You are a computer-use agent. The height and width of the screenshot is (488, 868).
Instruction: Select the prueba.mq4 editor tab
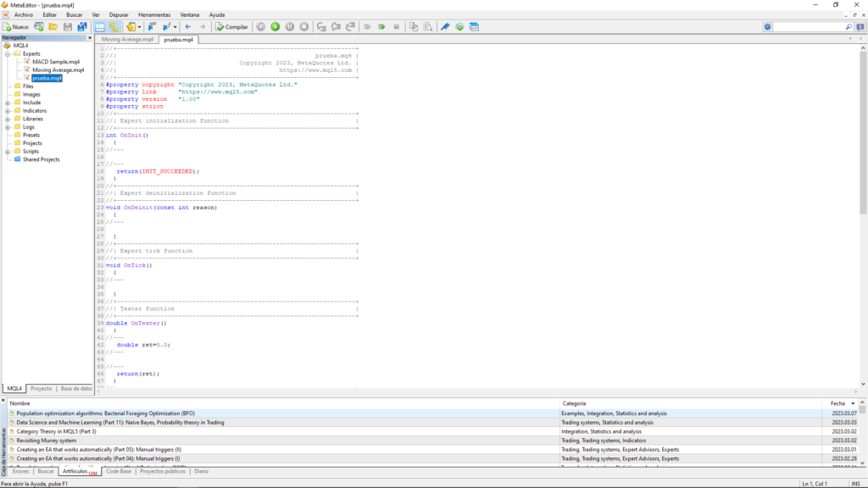click(178, 40)
